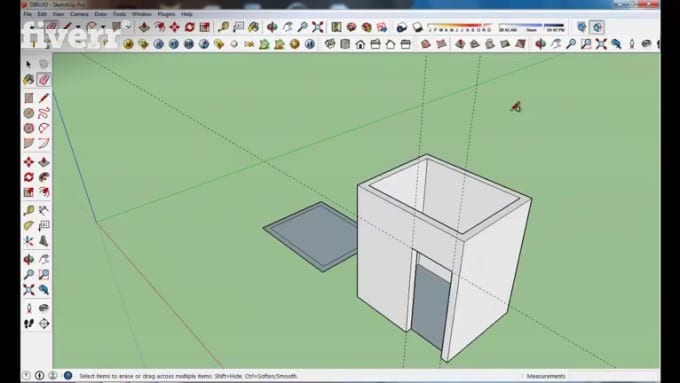680x383 pixels.
Task: Choose Zoom Window in left palette
Action: (43, 275)
